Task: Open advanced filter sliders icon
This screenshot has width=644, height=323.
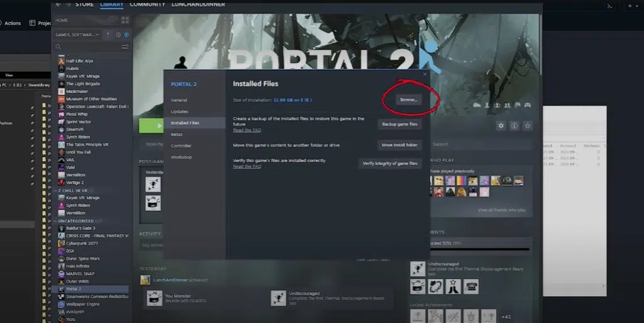Action: click(125, 47)
